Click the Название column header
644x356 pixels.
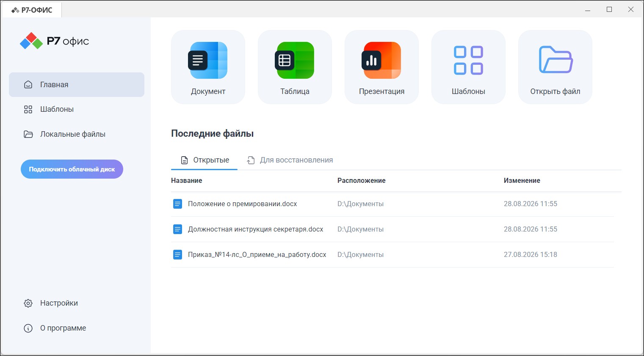[x=187, y=181]
